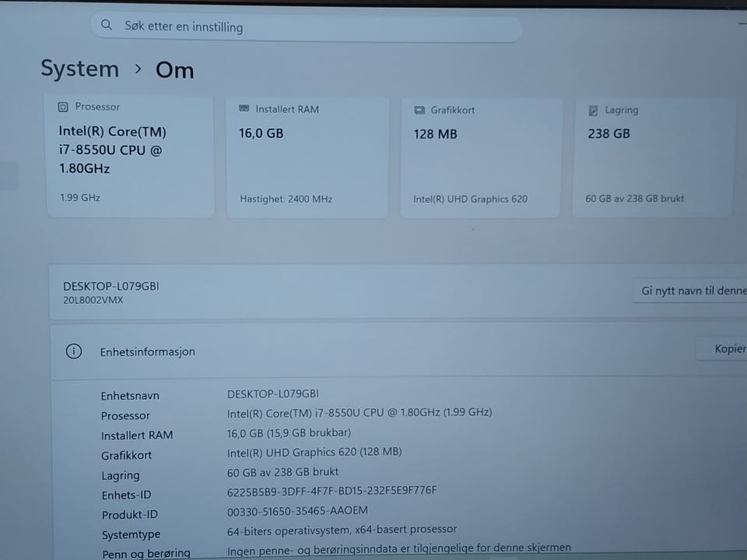Click the 'Penn og berøring' label

pos(146,553)
